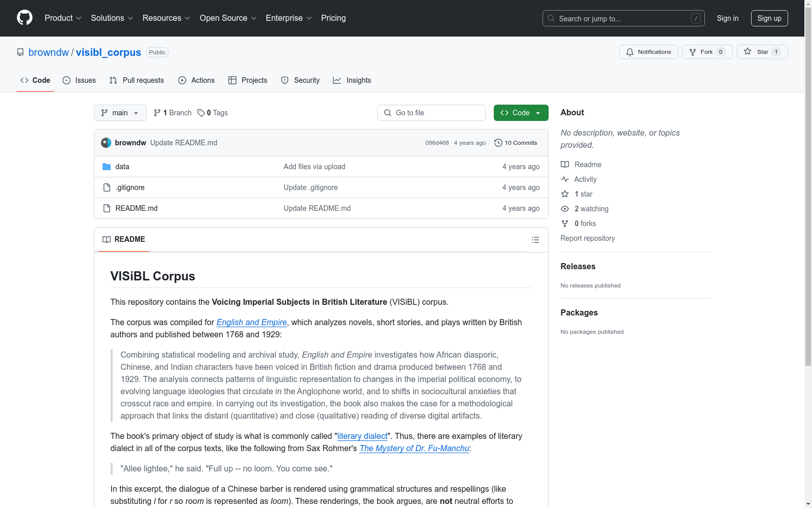Screen dimensions: 812x508
Task: Star the visibl_corpus repository
Action: [762, 52]
